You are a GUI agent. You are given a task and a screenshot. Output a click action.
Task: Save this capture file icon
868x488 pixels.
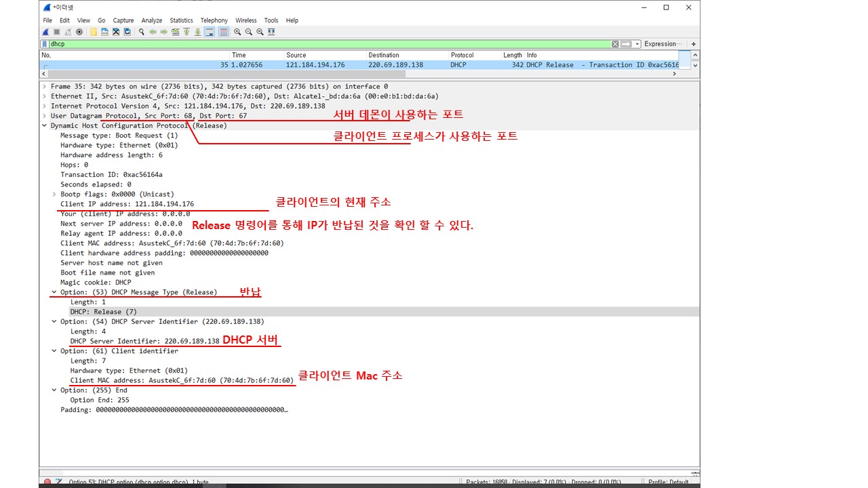(x=104, y=32)
